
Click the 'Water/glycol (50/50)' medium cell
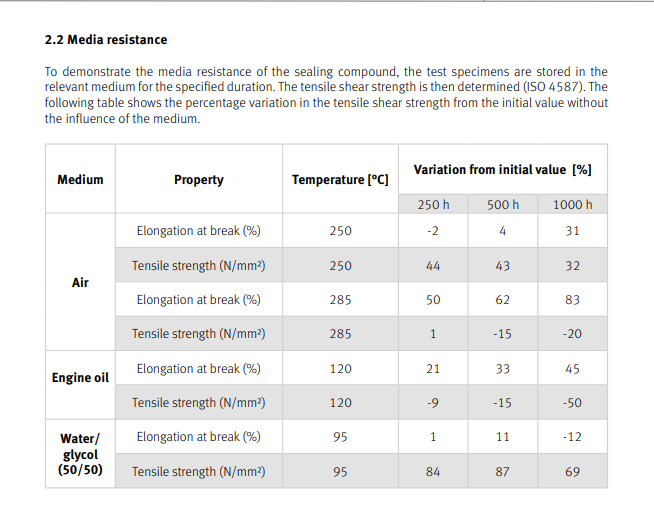pos(80,454)
